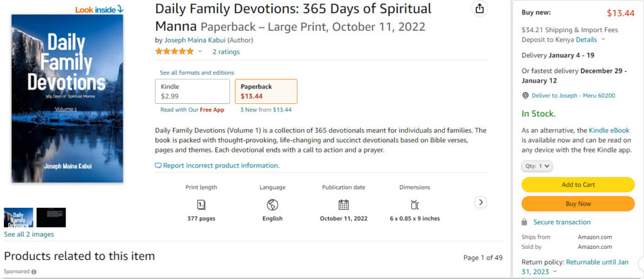Image resolution: width=644 pixels, height=279 pixels.
Task: Click the secure transaction lock icon
Action: (x=525, y=222)
